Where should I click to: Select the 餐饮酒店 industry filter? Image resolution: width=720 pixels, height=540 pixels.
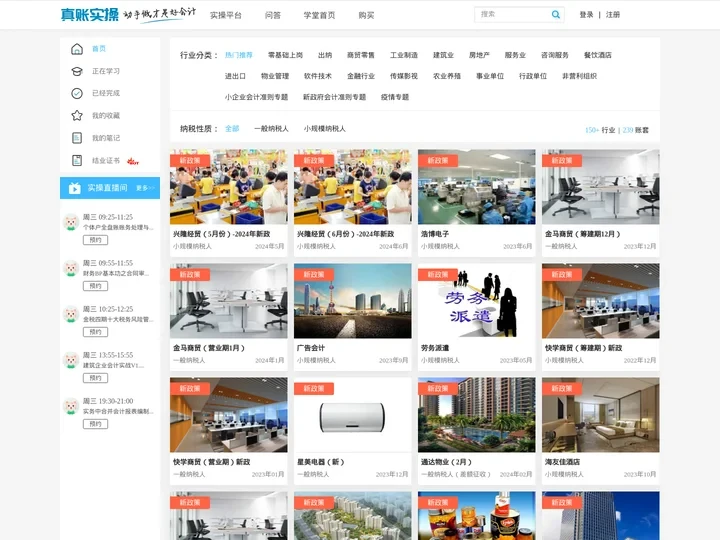point(597,55)
